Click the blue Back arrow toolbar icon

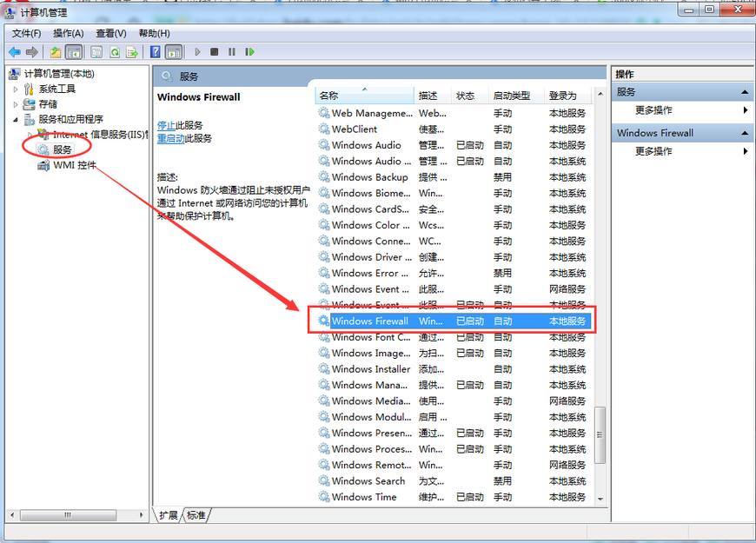(x=15, y=51)
